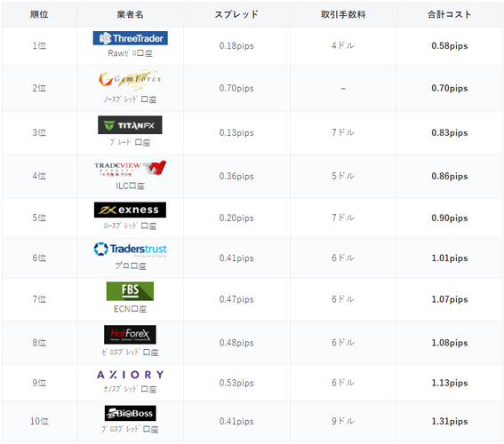Click the 0.58pips total cost value
The image size is (504, 444).
[x=450, y=46]
